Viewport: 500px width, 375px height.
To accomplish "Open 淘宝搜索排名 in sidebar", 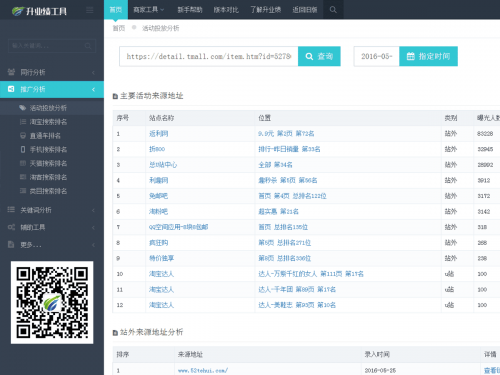I will (48, 122).
